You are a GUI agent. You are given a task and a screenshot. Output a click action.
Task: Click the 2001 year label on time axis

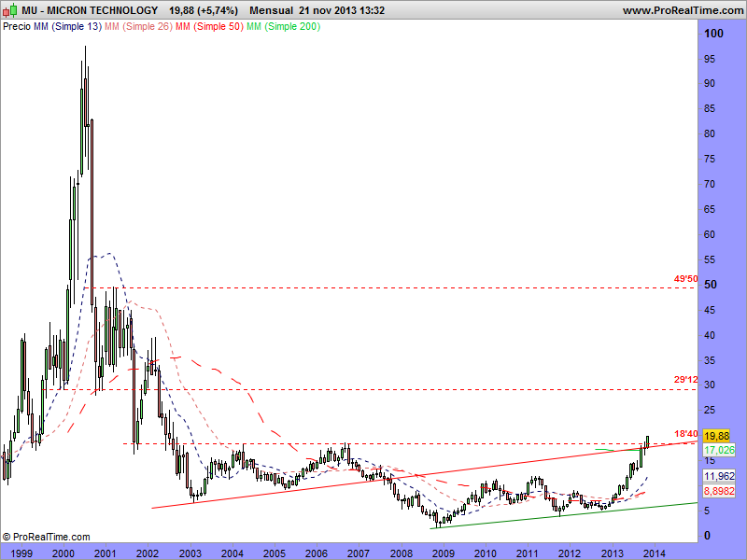point(105,553)
